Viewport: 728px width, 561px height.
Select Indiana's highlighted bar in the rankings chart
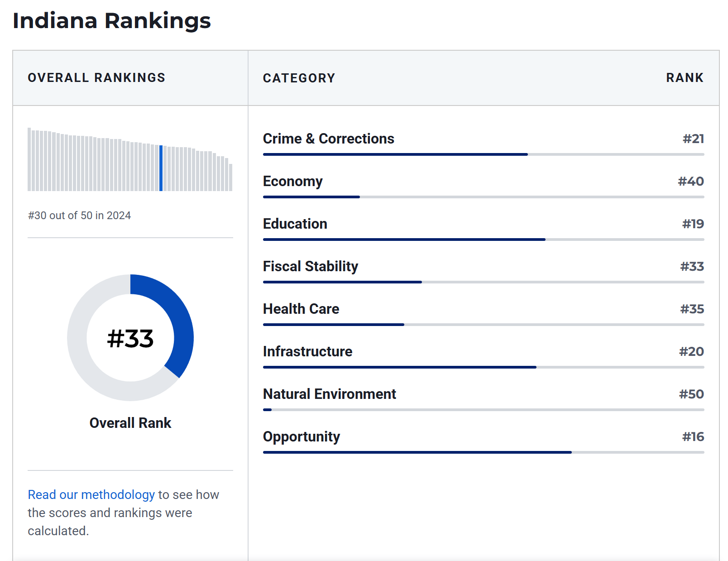coord(161,168)
